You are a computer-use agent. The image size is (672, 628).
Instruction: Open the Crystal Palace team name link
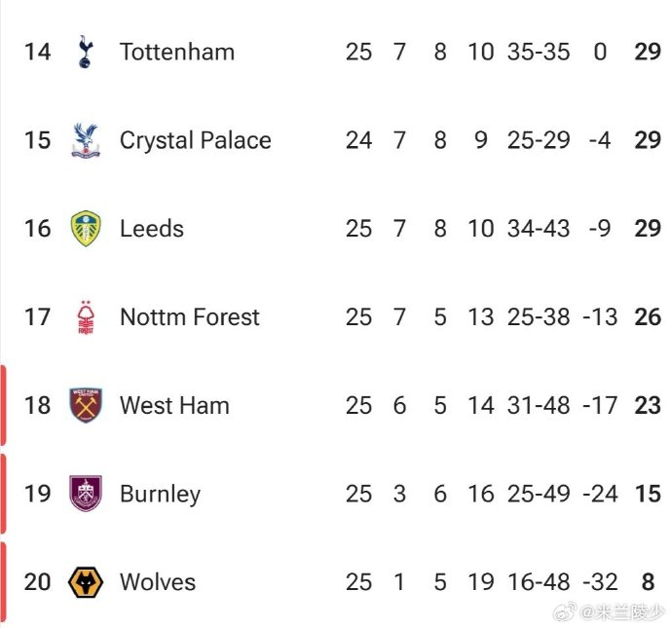coord(195,140)
